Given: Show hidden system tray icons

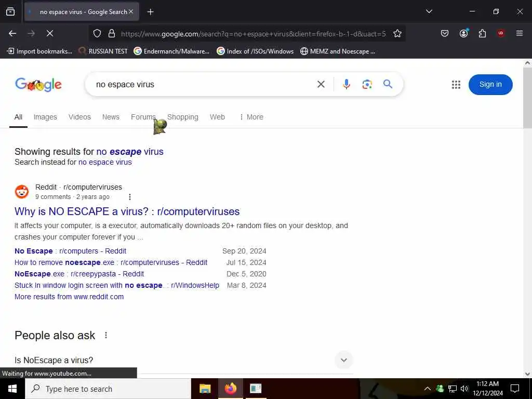Looking at the screenshot, I should tap(428, 389).
